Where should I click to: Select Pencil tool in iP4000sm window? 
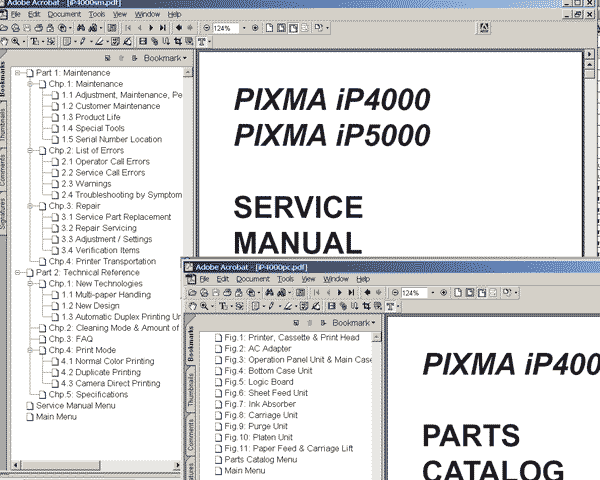(x=83, y=41)
